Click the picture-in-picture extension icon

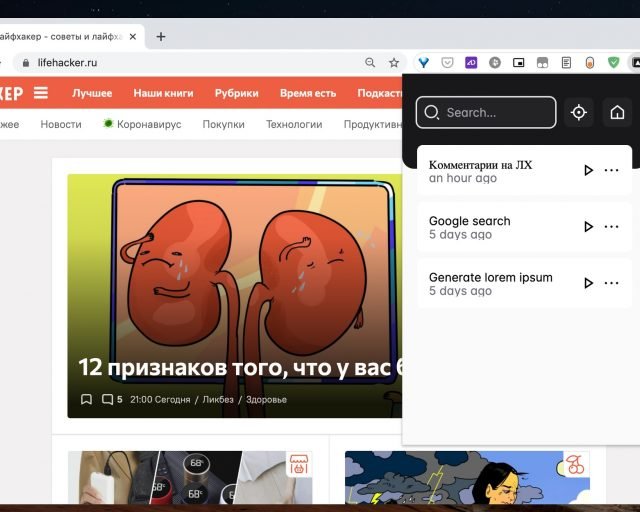tap(518, 62)
